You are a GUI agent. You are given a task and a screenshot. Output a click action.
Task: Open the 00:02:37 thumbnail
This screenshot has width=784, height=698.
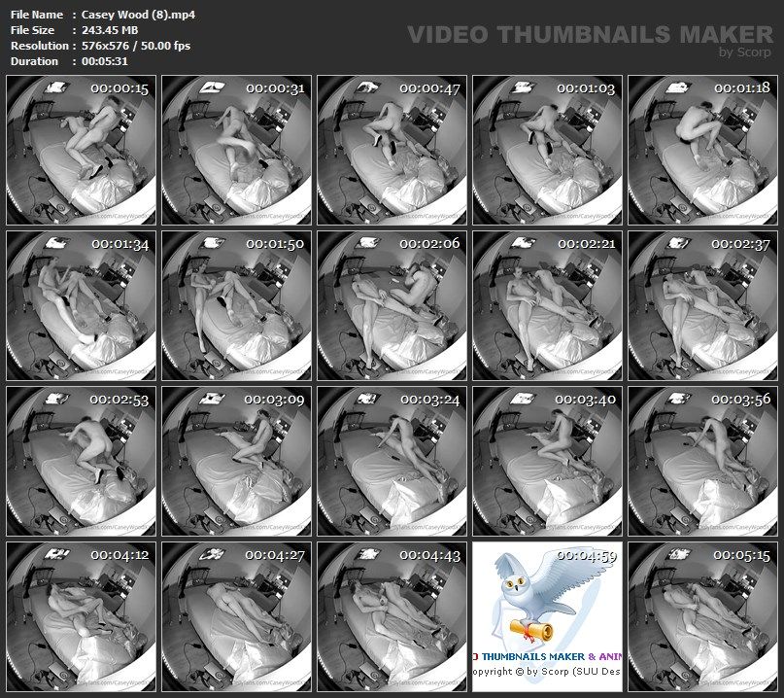[x=703, y=305]
